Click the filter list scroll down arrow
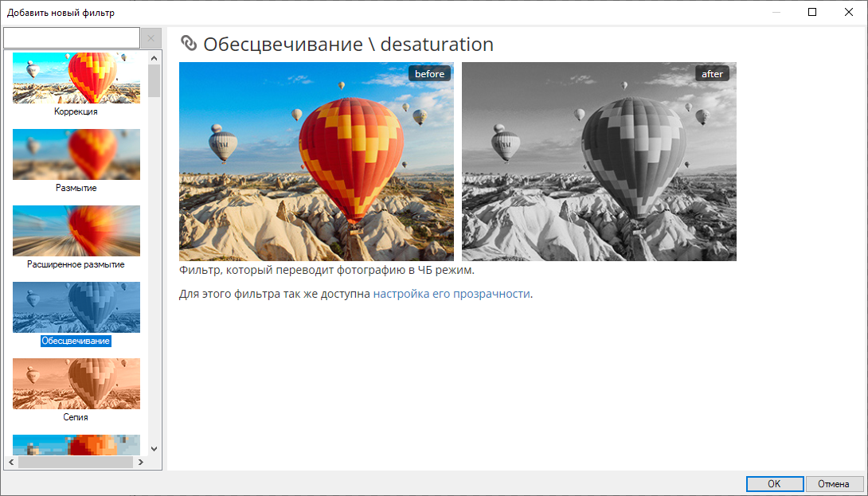Viewport: 868px width, 496px height. (154, 449)
